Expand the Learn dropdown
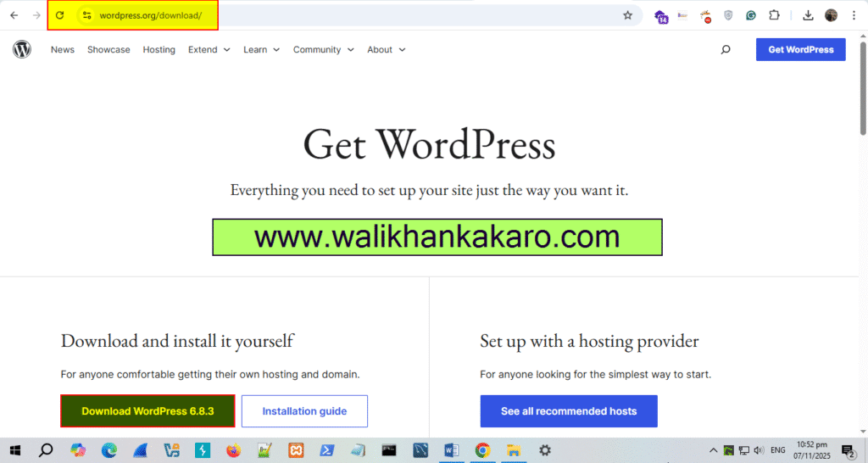 pyautogui.click(x=261, y=49)
